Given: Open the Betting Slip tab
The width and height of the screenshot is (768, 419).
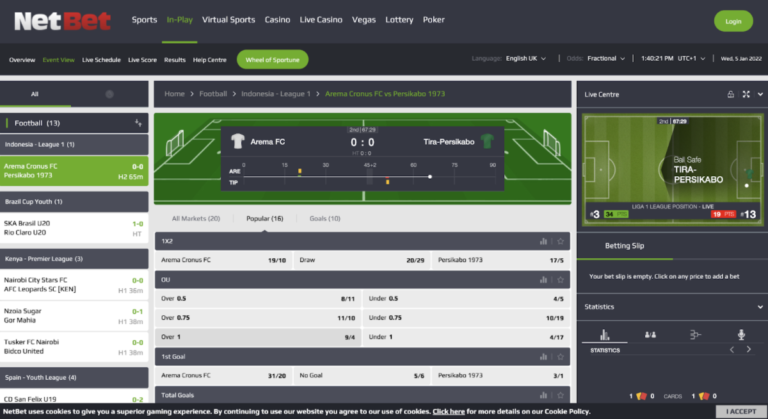Looking at the screenshot, I should pyautogui.click(x=624, y=246).
